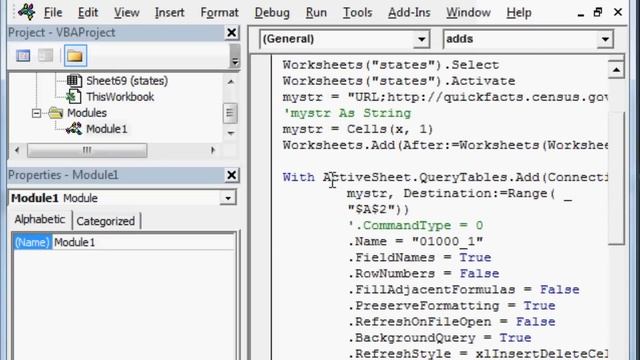The image size is (640, 360).
Task: Click the .Name = "01000_1" line
Action: click(415, 242)
